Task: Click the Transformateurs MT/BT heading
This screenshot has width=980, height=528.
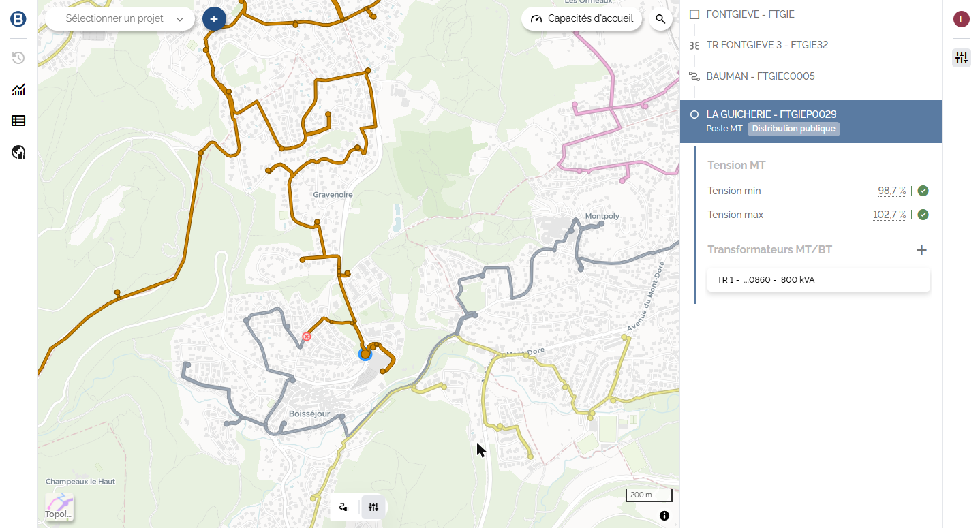Action: [x=770, y=250]
